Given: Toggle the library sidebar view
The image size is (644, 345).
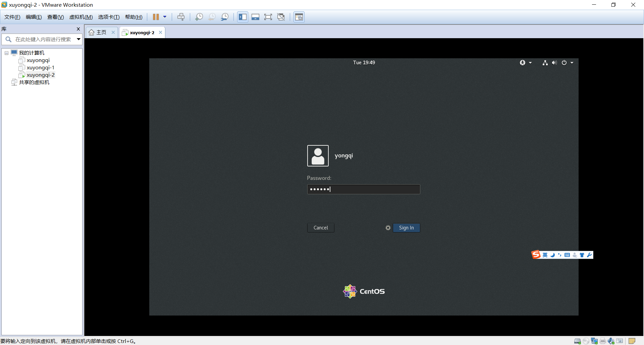Looking at the screenshot, I should coord(243,17).
